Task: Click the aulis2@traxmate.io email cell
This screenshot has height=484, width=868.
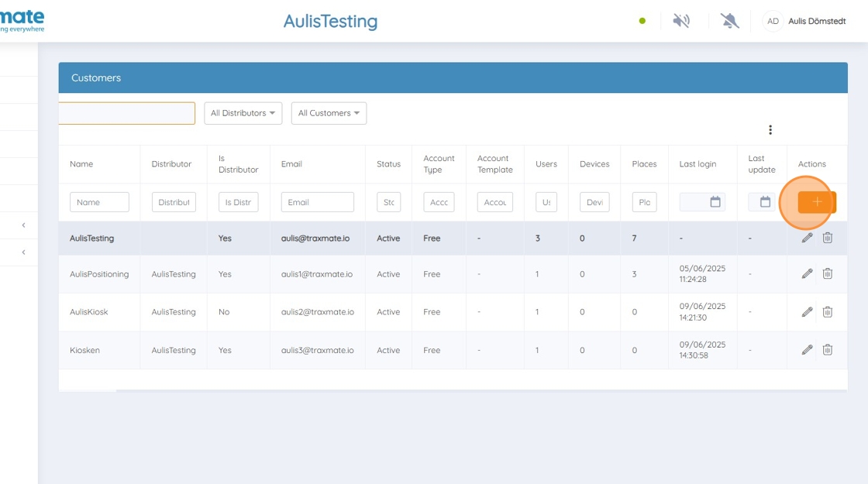Action: point(318,312)
